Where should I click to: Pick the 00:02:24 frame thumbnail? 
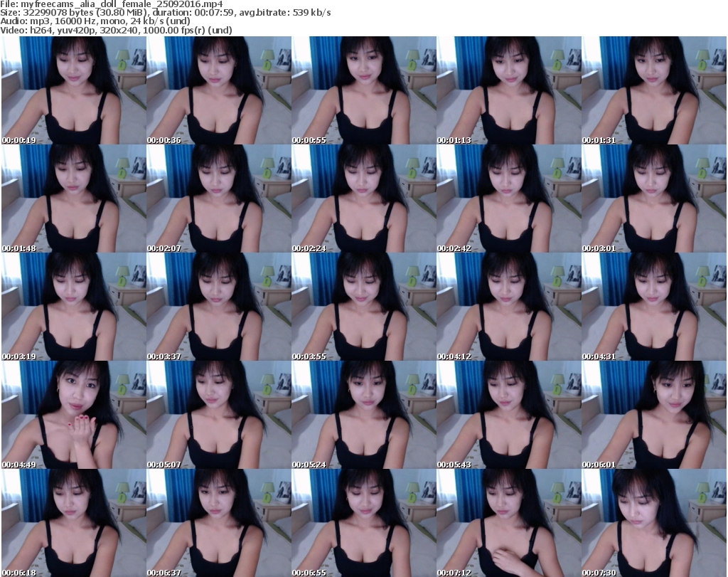pos(364,198)
